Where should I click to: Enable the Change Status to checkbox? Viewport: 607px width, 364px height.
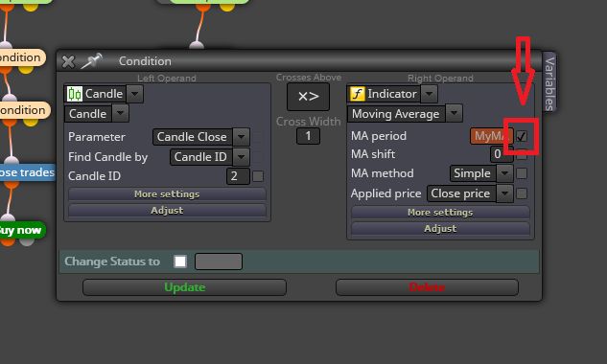pos(180,262)
